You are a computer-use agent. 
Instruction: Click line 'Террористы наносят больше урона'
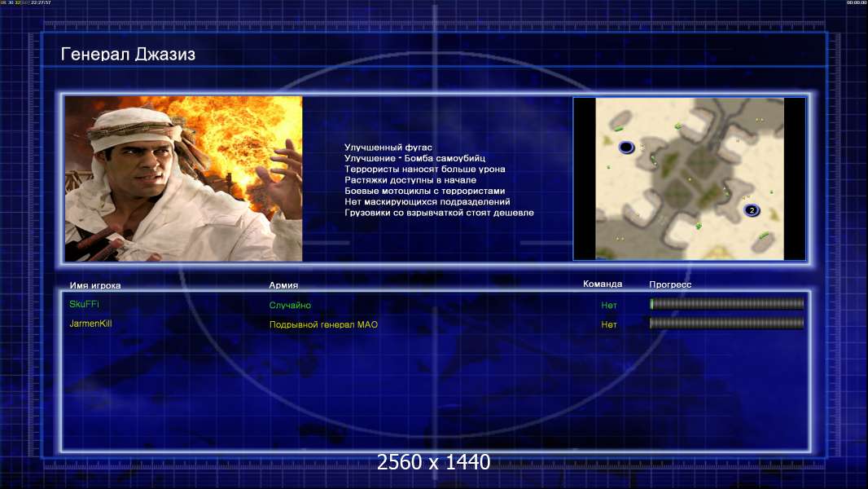[424, 169]
